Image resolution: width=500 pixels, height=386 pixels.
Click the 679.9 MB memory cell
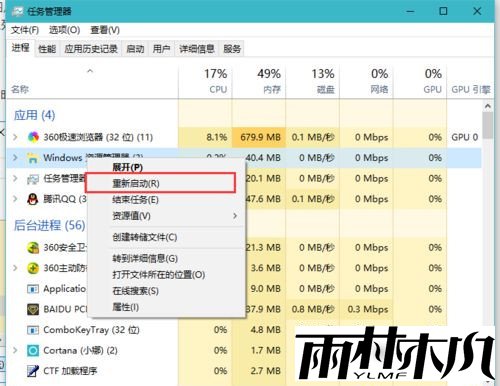[260, 137]
